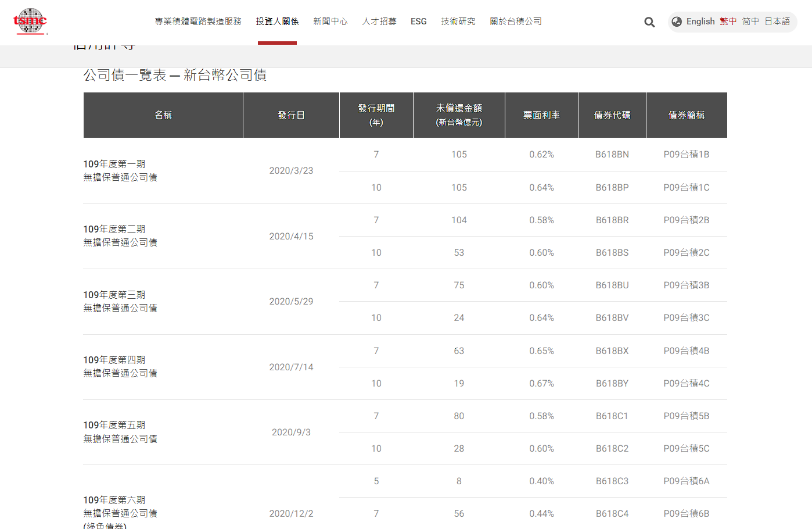The image size is (812, 529).
Task: Select 繁中 language option
Action: (x=728, y=22)
